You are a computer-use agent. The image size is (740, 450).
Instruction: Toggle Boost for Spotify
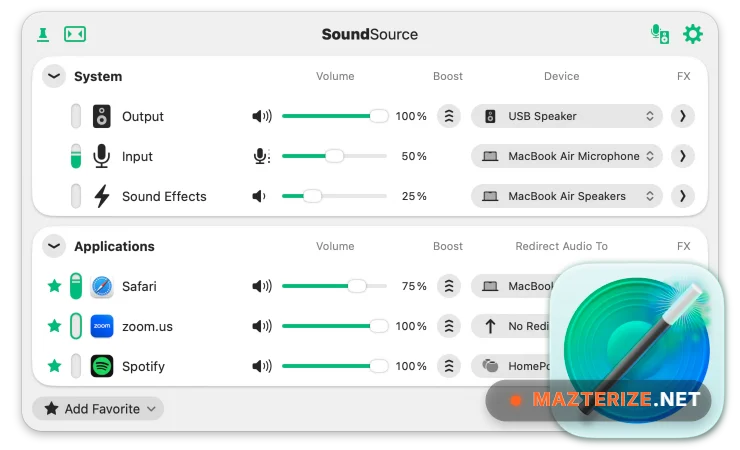click(449, 367)
